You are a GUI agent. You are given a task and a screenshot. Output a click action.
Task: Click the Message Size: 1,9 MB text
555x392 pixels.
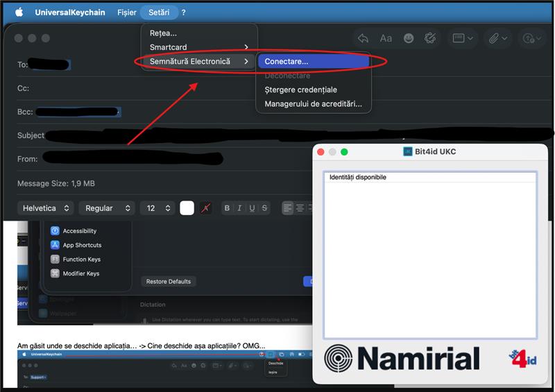[x=56, y=183]
